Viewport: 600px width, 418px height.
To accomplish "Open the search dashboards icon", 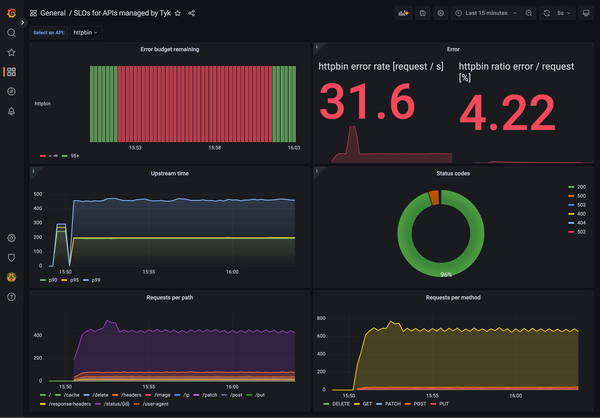I will (11, 33).
